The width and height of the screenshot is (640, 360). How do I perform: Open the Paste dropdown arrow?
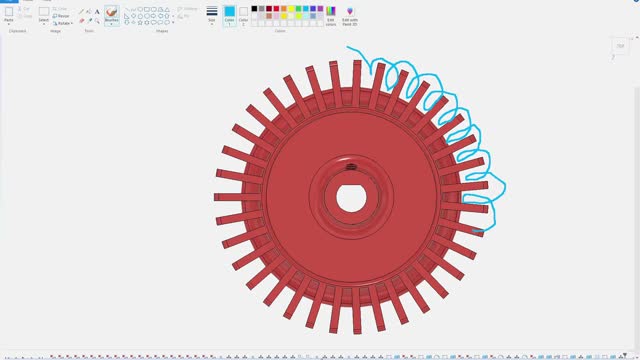(x=9, y=24)
